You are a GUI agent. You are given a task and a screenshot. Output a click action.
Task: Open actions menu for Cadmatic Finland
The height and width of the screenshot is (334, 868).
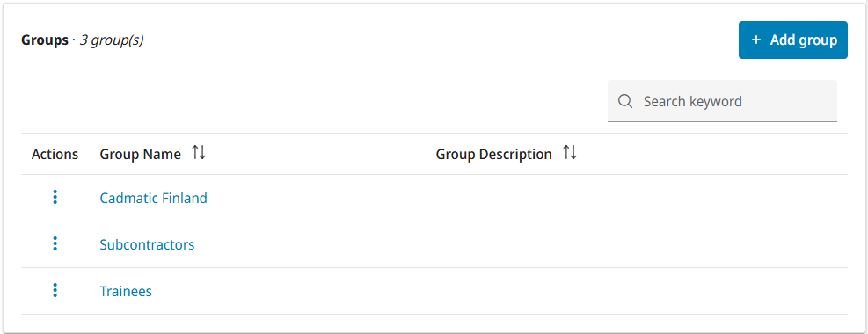[55, 198]
